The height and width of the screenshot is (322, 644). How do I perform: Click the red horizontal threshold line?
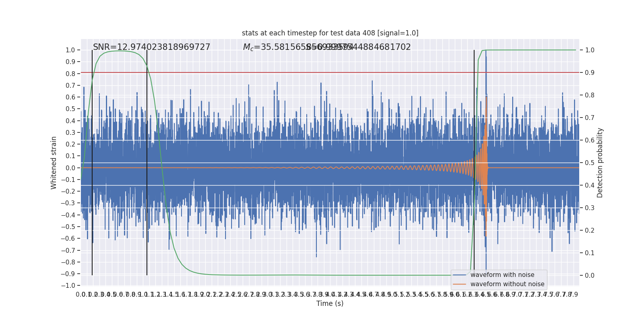click(330, 72)
